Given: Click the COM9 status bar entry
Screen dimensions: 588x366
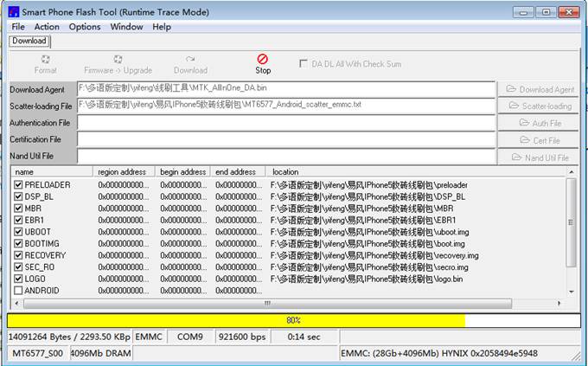Looking at the screenshot, I should click(190, 337).
